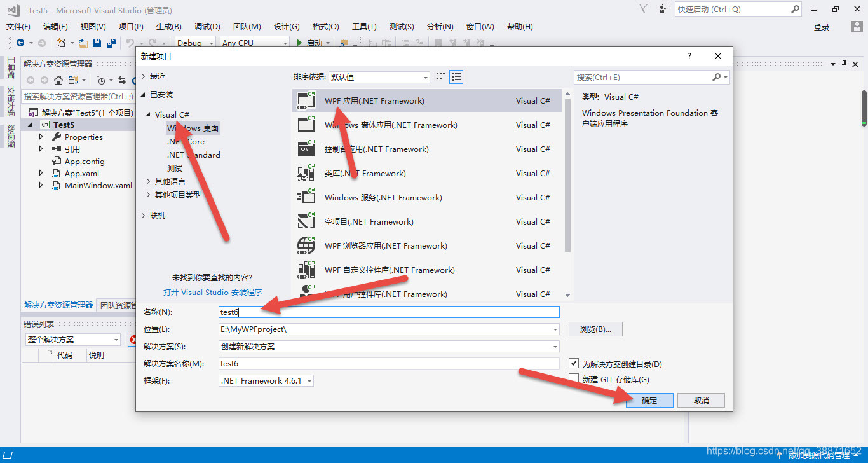868x463 pixels.
Task: Open the 编辑(E) menu
Action: pos(55,27)
